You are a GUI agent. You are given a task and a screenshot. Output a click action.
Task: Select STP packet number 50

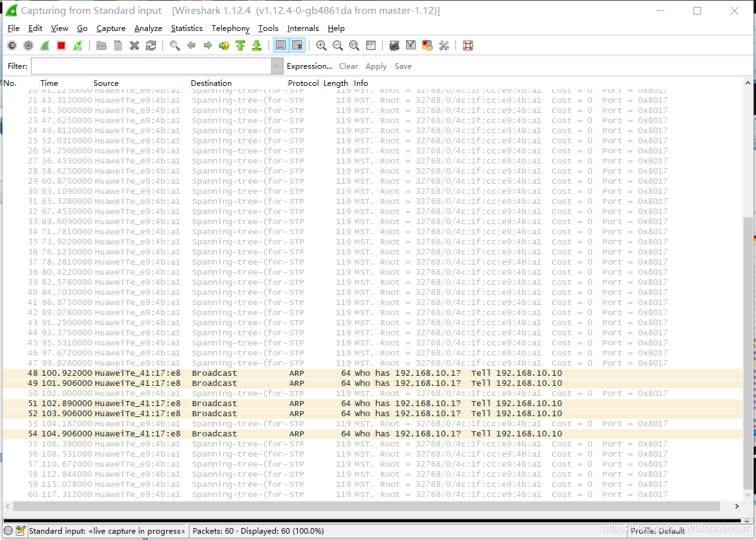point(372,393)
